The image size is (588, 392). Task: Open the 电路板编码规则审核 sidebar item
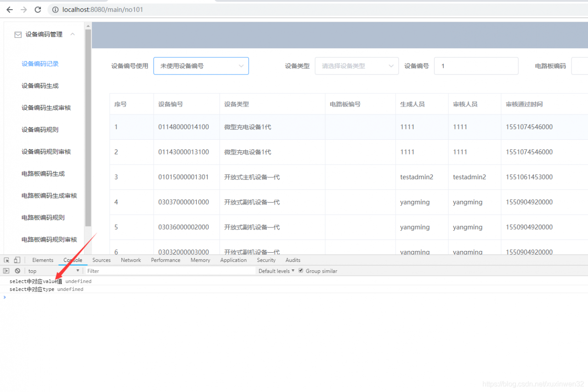click(50, 239)
